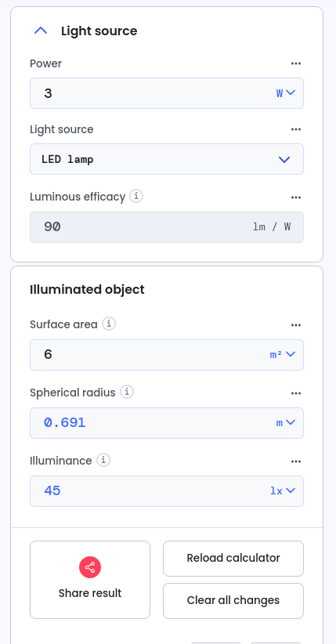This screenshot has height=644, width=336.
Task: Change the Illuminance unit lx
Action: [283, 491]
